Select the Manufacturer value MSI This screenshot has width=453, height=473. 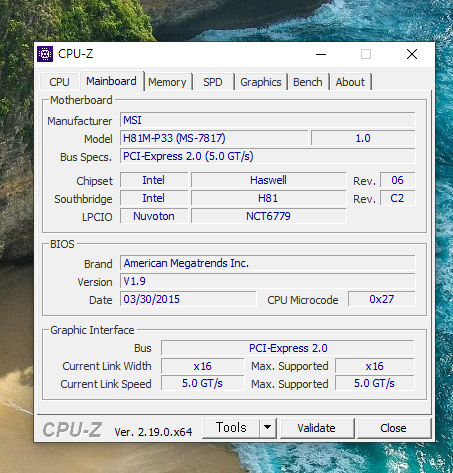point(268,120)
